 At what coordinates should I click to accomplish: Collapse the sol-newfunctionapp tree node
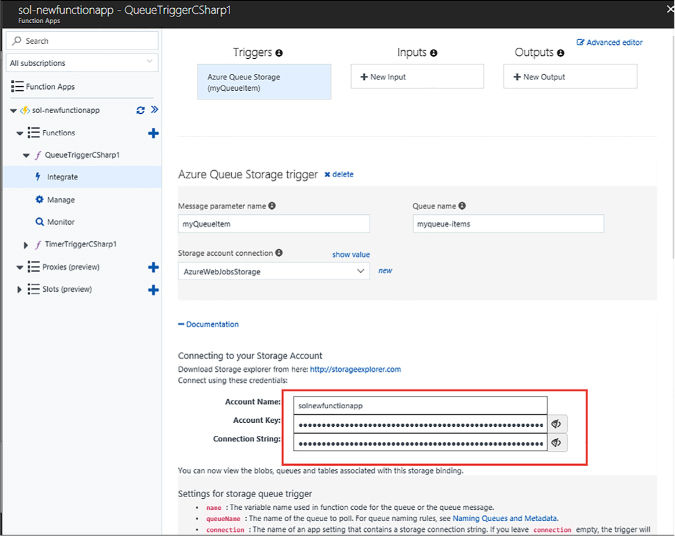click(x=13, y=111)
